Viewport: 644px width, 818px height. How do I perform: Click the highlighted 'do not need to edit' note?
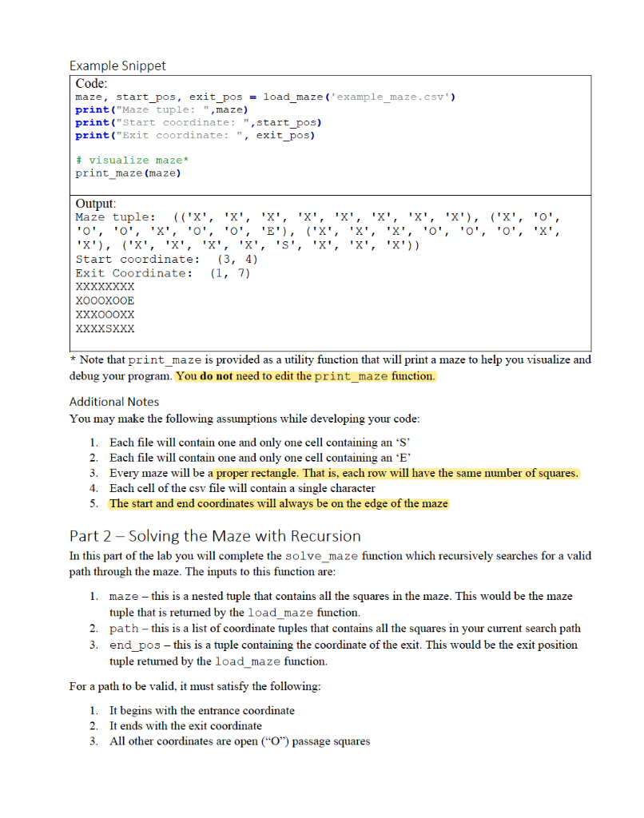pos(308,375)
